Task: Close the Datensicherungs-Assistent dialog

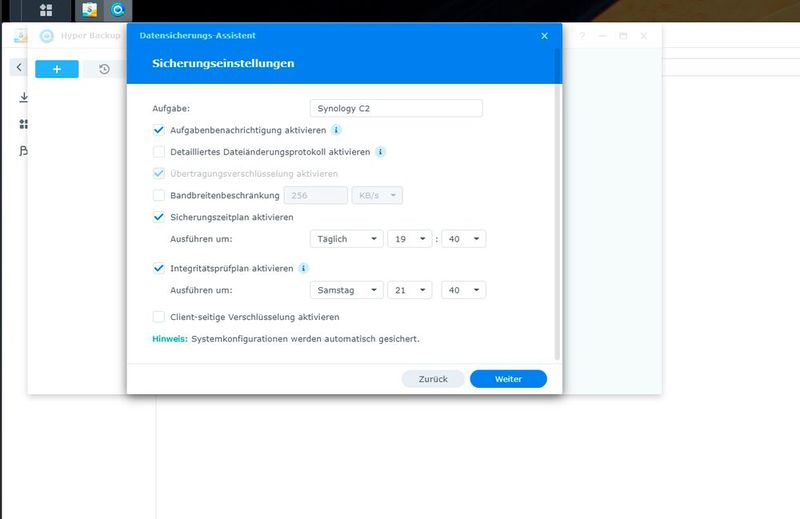Action: (544, 36)
